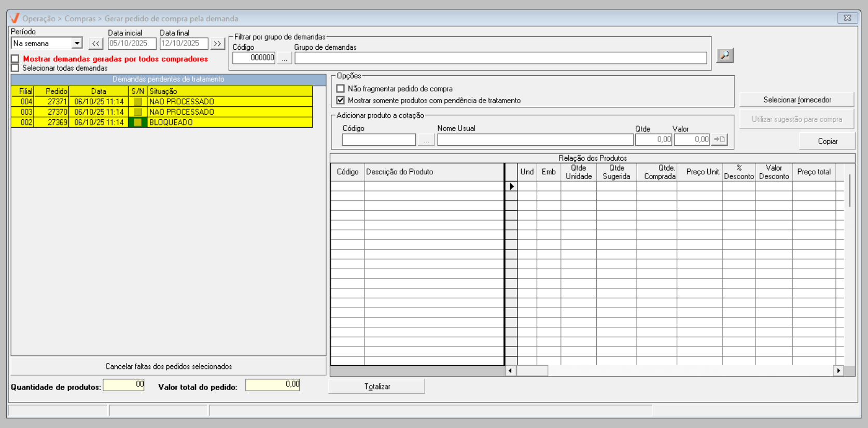
Task: Click the yellow S/N marker for pedido 27371
Action: click(137, 102)
